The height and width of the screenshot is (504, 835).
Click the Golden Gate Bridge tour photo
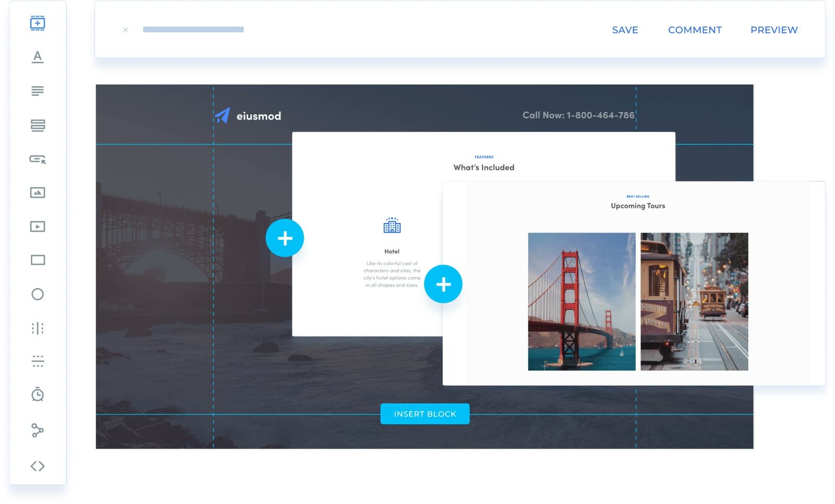[x=582, y=302]
